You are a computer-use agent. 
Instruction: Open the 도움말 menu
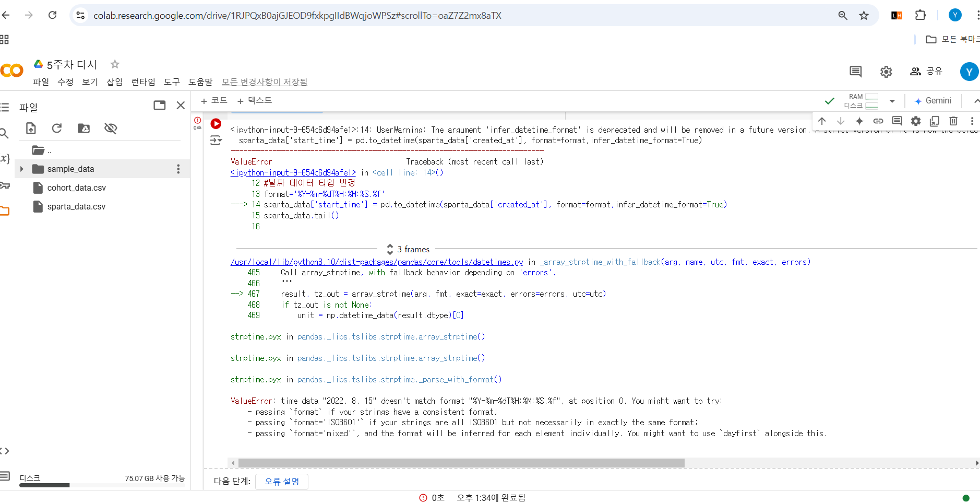pos(200,82)
